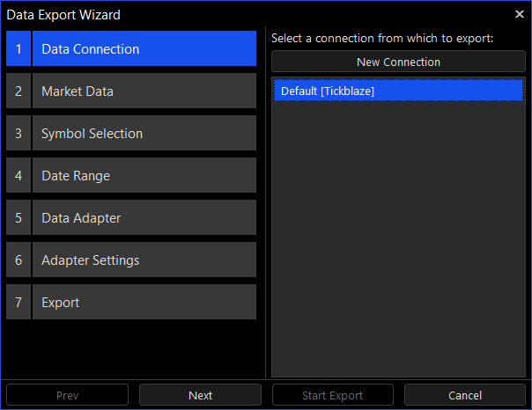This screenshot has width=532, height=410.
Task: Click the step number 2 box
Action: coord(18,92)
